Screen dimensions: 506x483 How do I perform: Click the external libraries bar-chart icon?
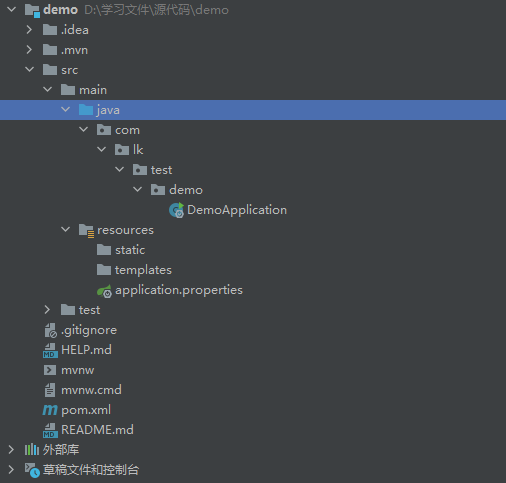(32, 450)
